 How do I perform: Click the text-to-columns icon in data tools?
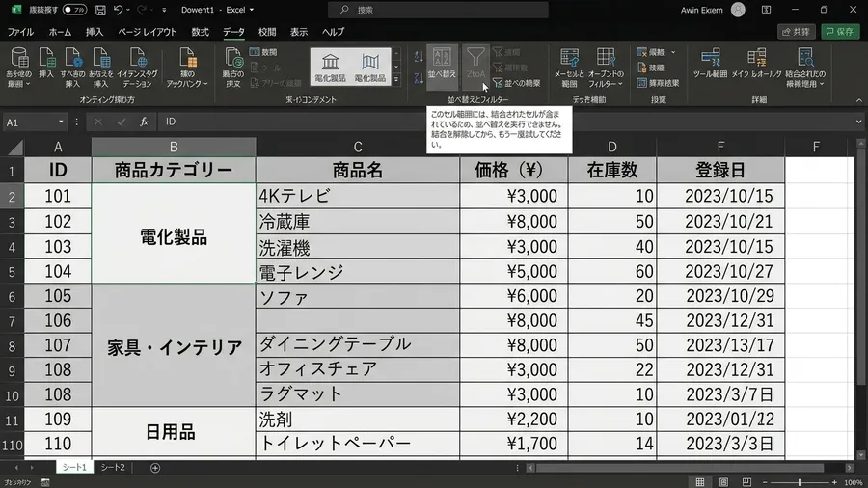(570, 58)
